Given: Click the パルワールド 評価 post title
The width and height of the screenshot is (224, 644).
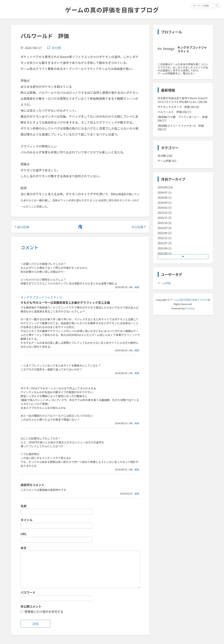Looking at the screenshot, I should (x=45, y=36).
